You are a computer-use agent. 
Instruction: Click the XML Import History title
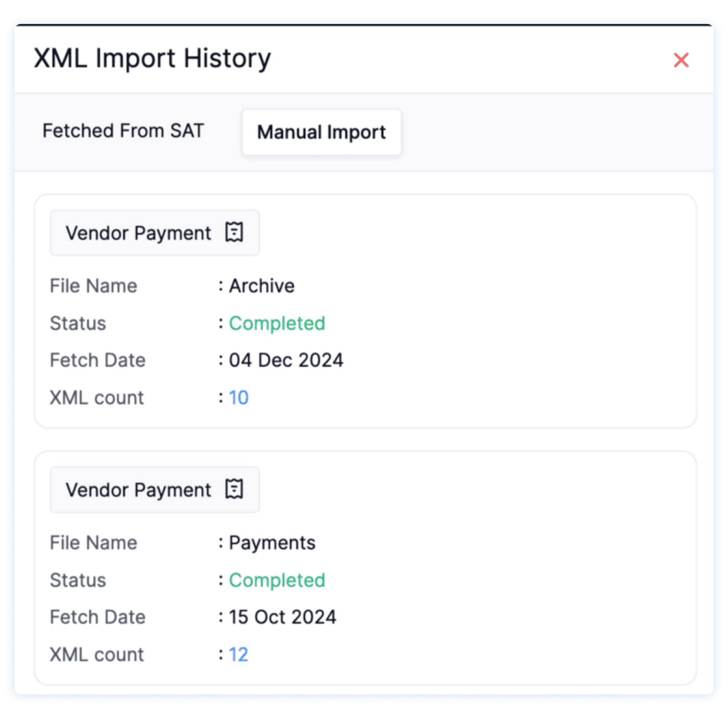pyautogui.click(x=152, y=58)
